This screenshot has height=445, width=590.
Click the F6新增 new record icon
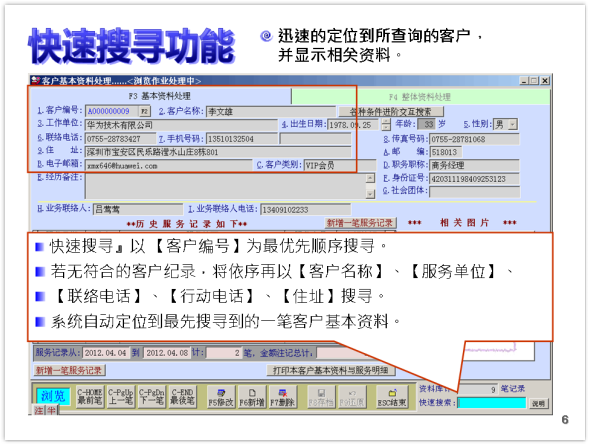pos(252,397)
